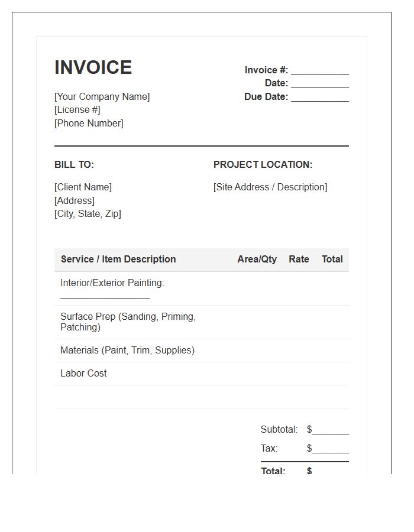
Task: Click the Date blank line
Action: tap(320, 83)
